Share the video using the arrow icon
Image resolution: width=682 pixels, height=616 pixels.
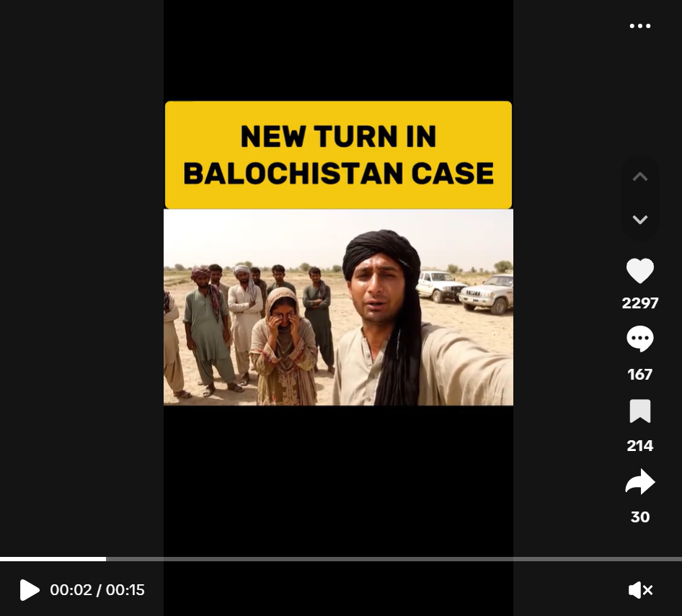click(639, 482)
